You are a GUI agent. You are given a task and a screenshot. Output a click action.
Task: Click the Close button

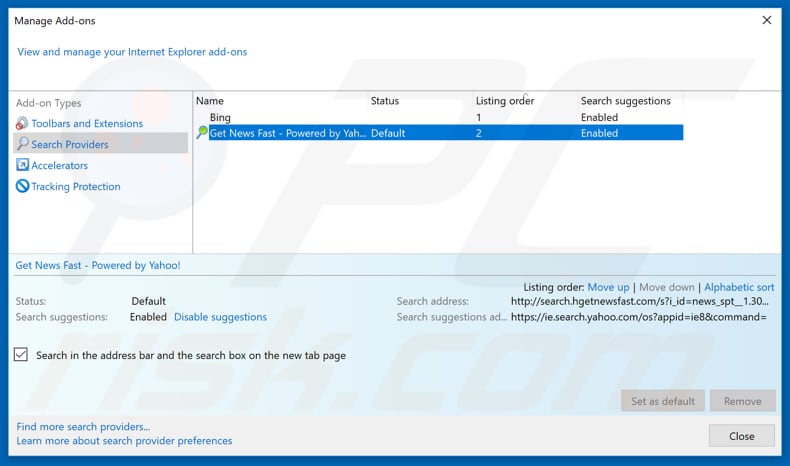(x=742, y=436)
